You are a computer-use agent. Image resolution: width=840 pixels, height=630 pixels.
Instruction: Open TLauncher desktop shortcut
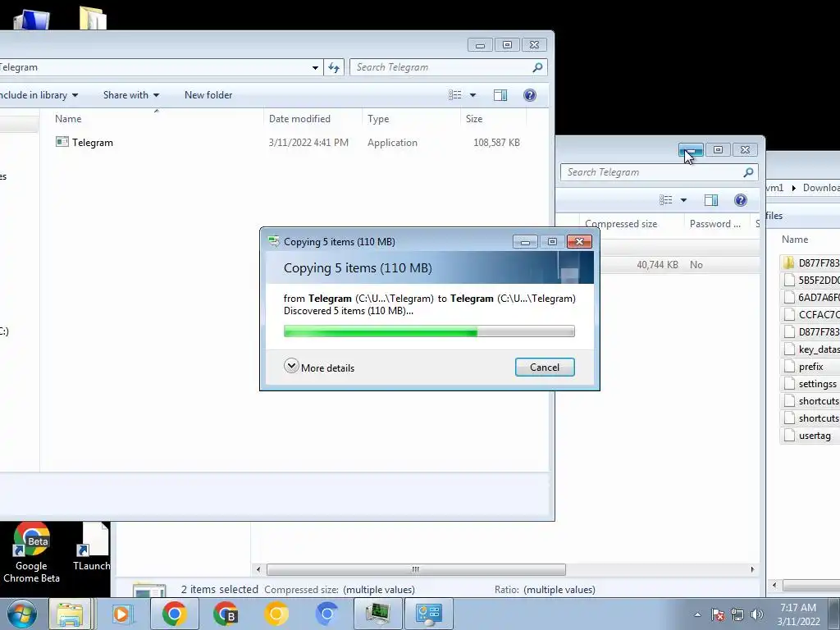[x=92, y=547]
